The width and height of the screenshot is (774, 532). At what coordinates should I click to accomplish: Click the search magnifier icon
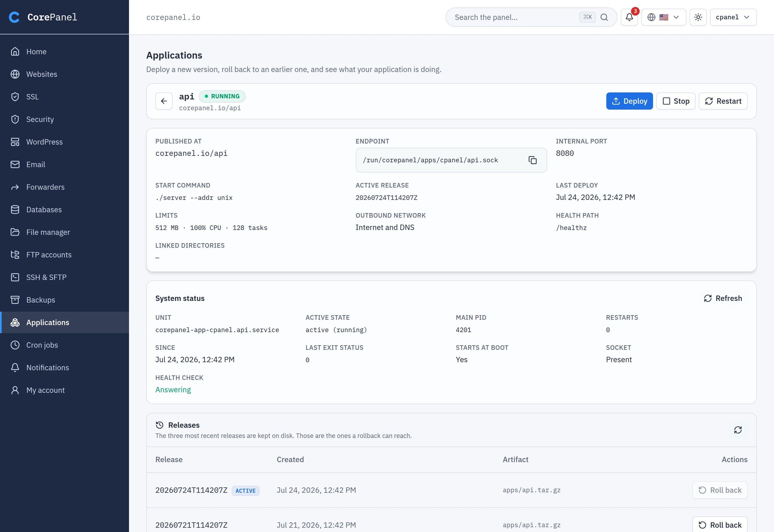604,17
